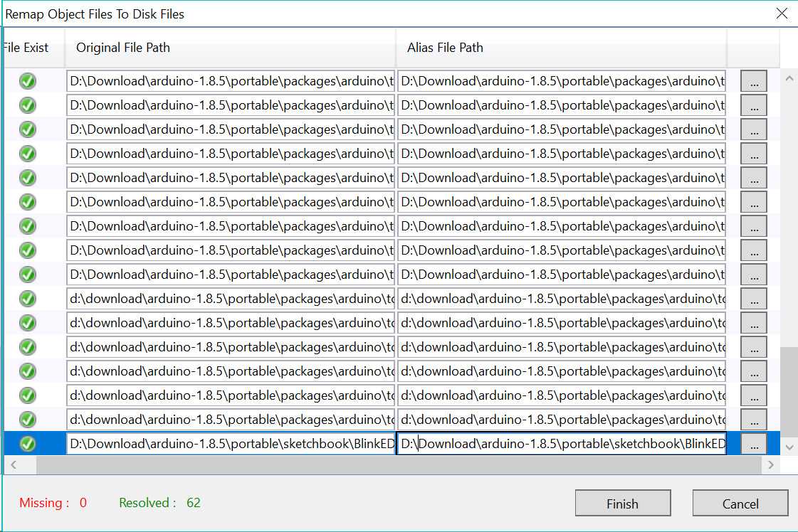Click the horizontal scrollbar's right arrow
Screen dimensions: 798x532
click(770, 465)
